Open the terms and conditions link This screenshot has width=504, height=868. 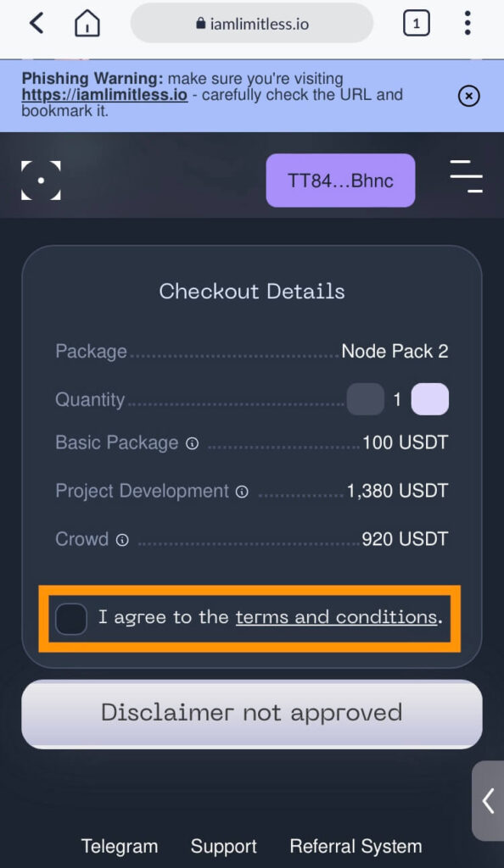click(x=336, y=617)
